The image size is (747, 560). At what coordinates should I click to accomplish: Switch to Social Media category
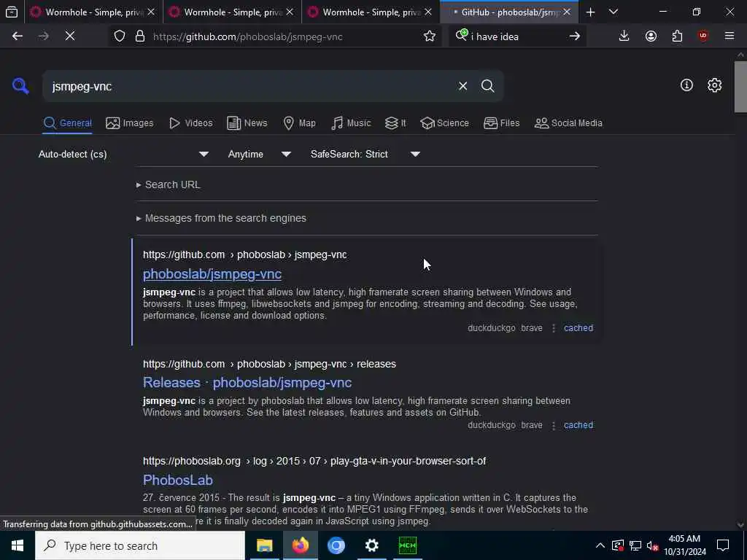tap(568, 122)
